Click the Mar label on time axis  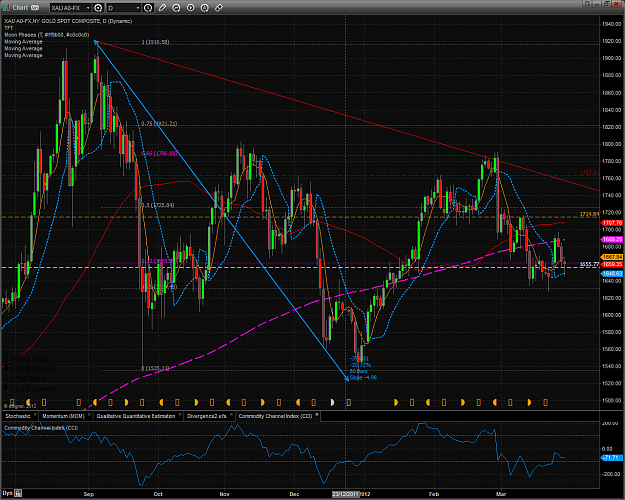501,494
